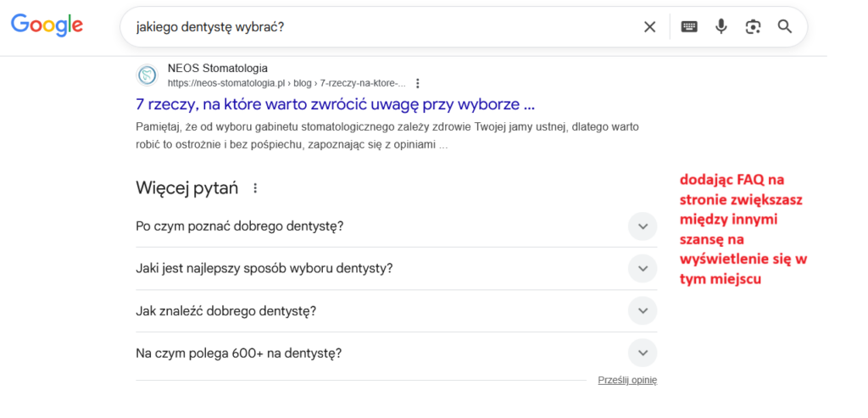Open the '7 rzeczy, na które warto' result
The image size is (868, 418).
[335, 105]
